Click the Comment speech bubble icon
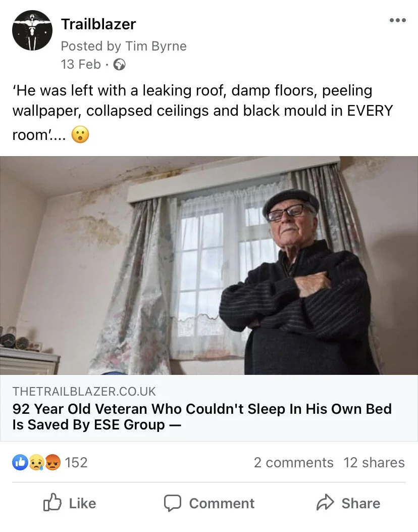 click(x=173, y=503)
